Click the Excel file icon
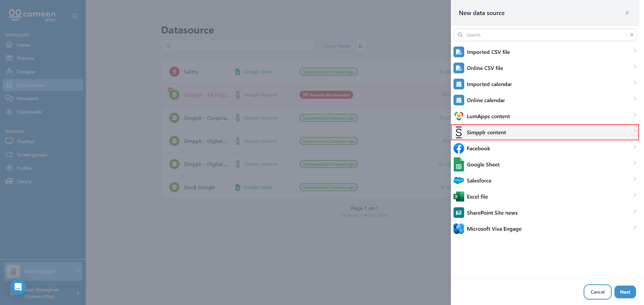The height and width of the screenshot is (305, 644). point(459,197)
